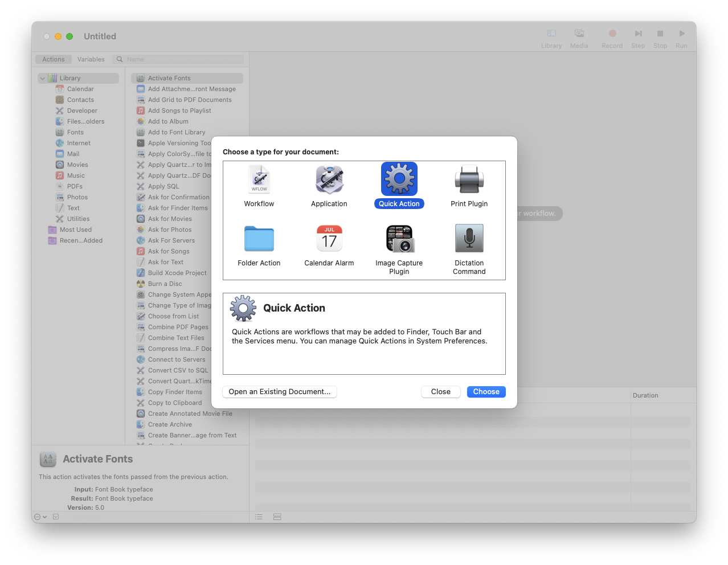Select the Quick Action gear icon

(399, 178)
